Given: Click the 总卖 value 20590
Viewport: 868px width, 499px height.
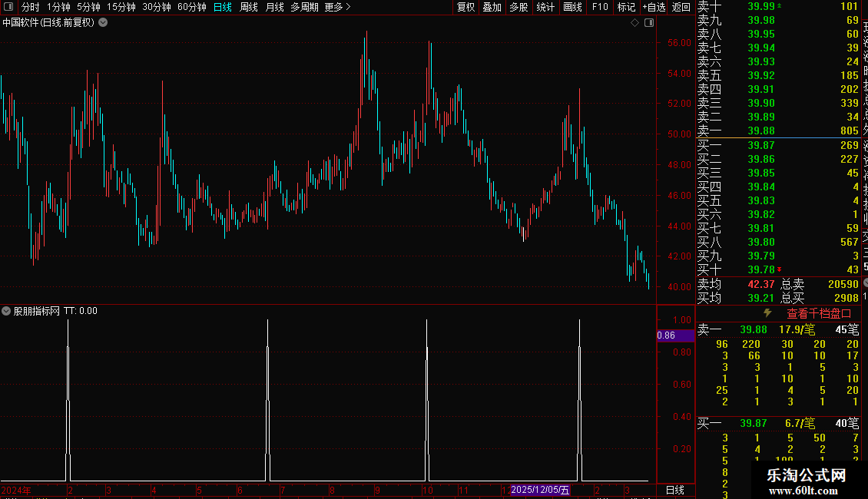Looking at the screenshot, I should point(843,284).
